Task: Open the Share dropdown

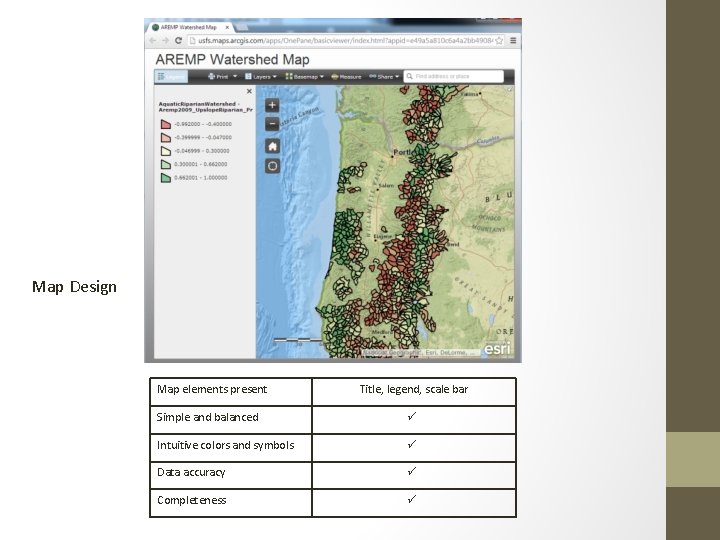Action: [384, 77]
